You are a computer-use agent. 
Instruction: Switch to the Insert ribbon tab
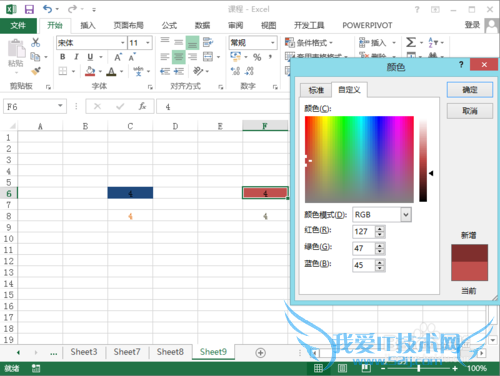coord(88,25)
